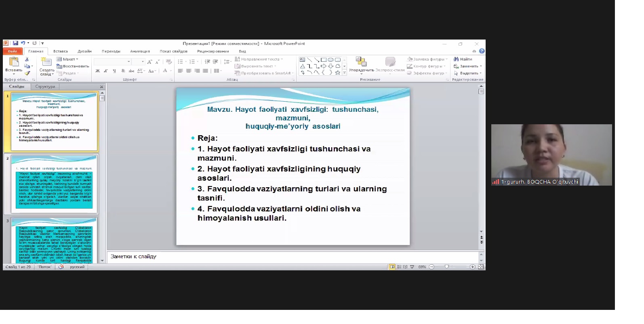Open the Структура outline tab
The width and height of the screenshot is (644, 324).
[45, 87]
